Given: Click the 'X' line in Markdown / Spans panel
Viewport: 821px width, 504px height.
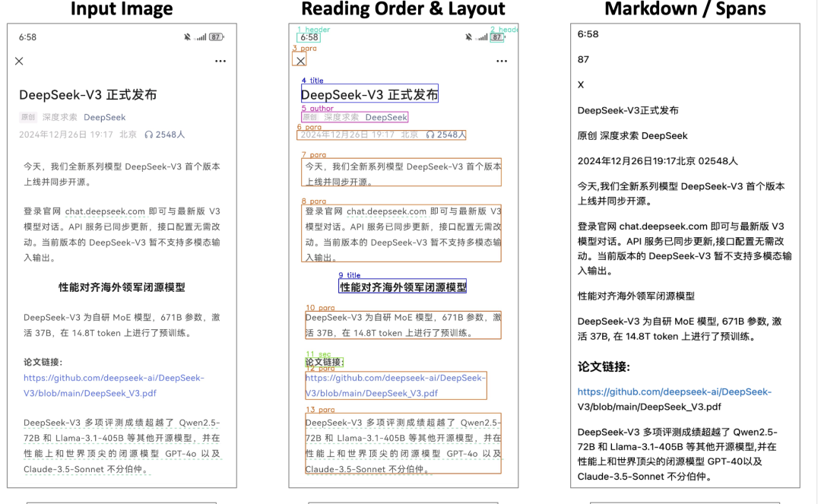Looking at the screenshot, I should (x=581, y=85).
